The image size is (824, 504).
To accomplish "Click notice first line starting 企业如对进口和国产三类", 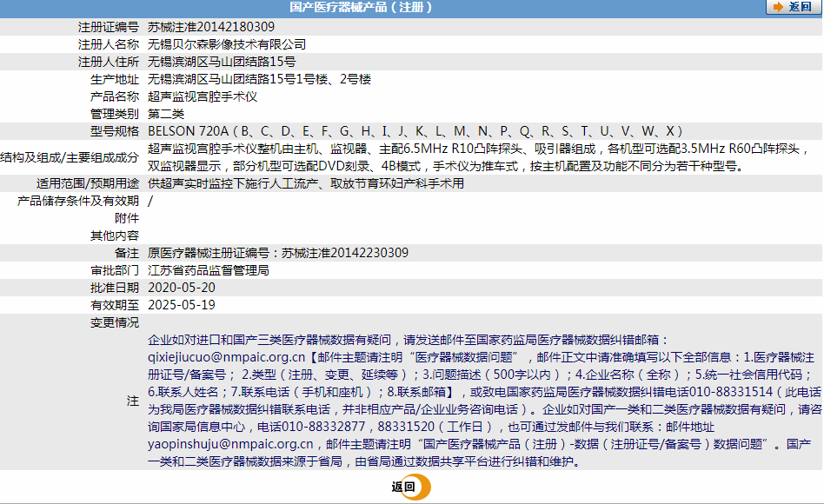I will tap(409, 340).
